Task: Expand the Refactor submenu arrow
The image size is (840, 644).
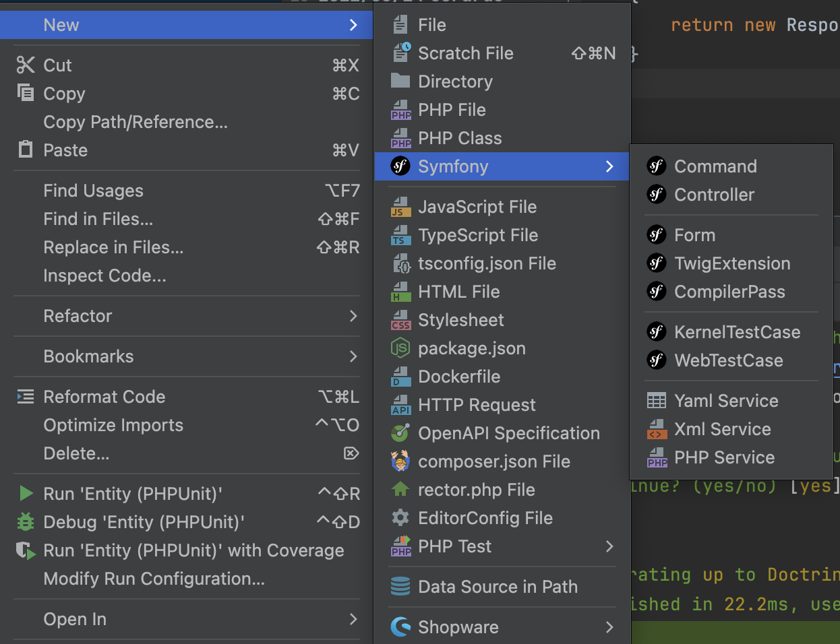Action: [353, 316]
